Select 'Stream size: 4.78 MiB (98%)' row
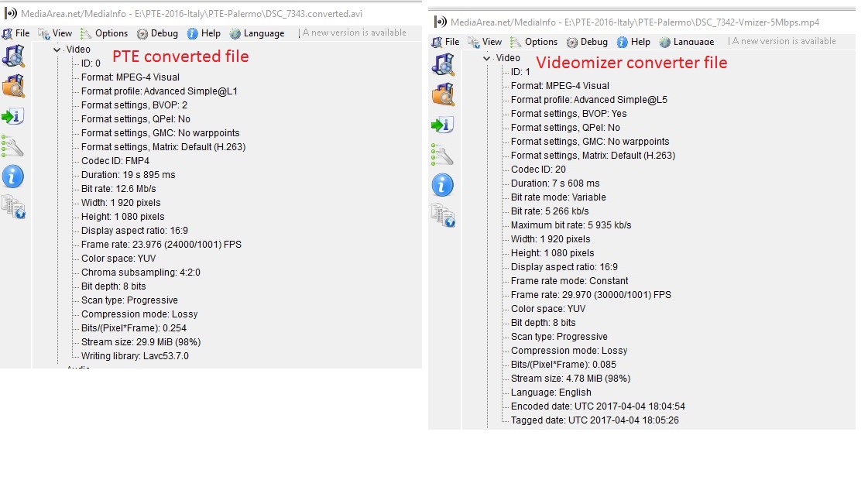This screenshot has height=480, width=868. click(571, 379)
